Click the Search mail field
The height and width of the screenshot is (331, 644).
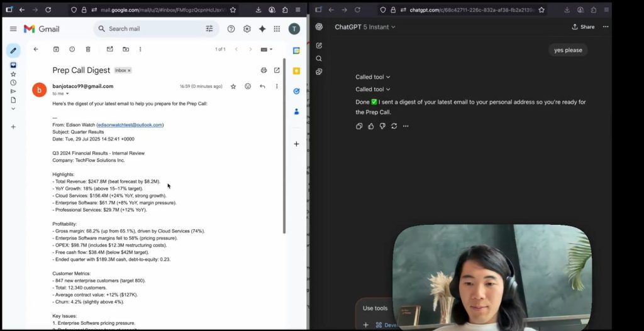point(151,29)
